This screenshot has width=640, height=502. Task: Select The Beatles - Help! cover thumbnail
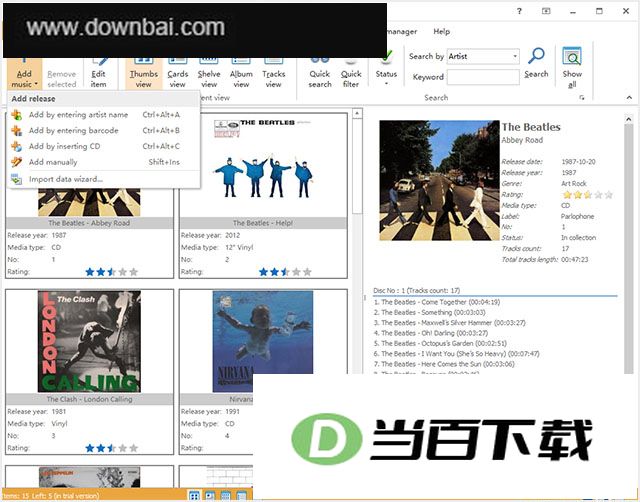[x=263, y=167]
